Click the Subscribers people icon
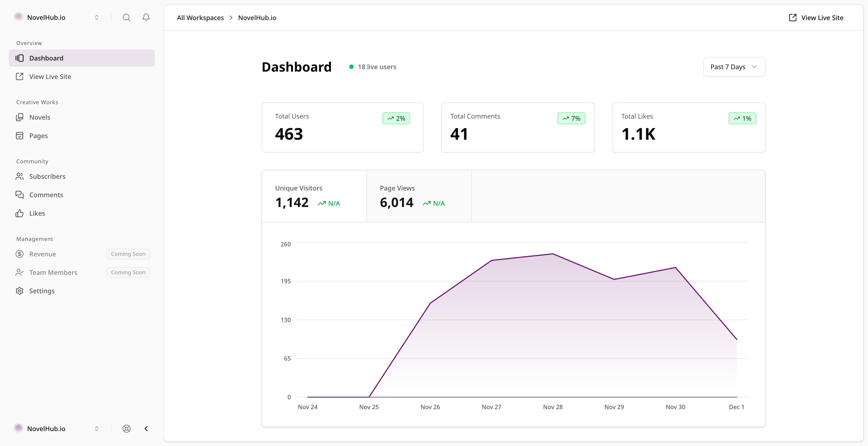The width and height of the screenshot is (868, 446). point(20,176)
